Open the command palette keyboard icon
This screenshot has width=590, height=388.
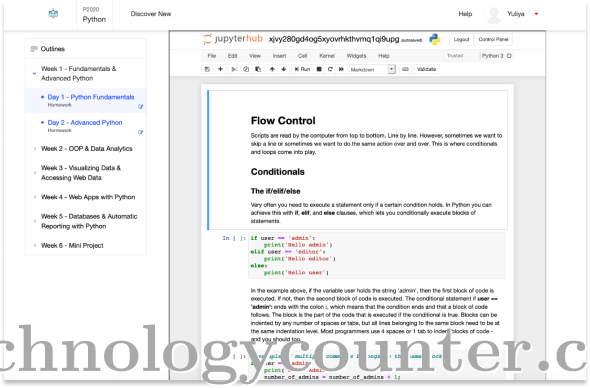tap(405, 69)
